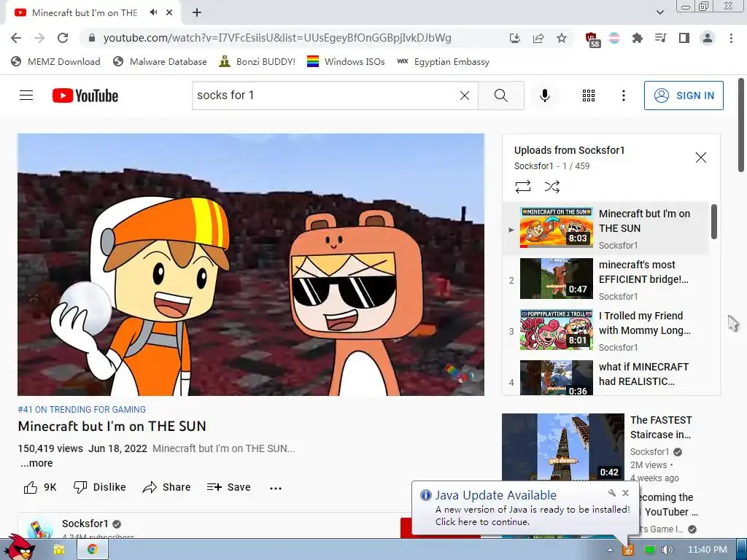Open the Extensions puzzle piece menu
The image size is (747, 560).
tap(638, 38)
